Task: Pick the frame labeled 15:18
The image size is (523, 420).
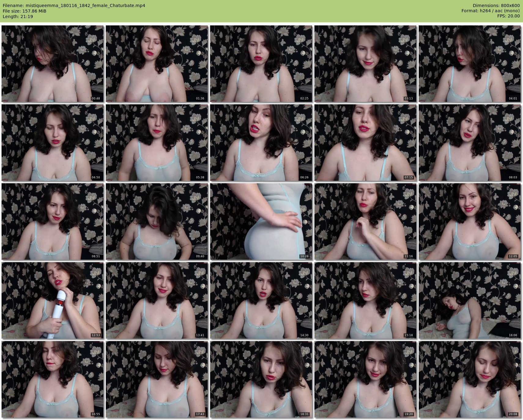Action: [x=365, y=300]
